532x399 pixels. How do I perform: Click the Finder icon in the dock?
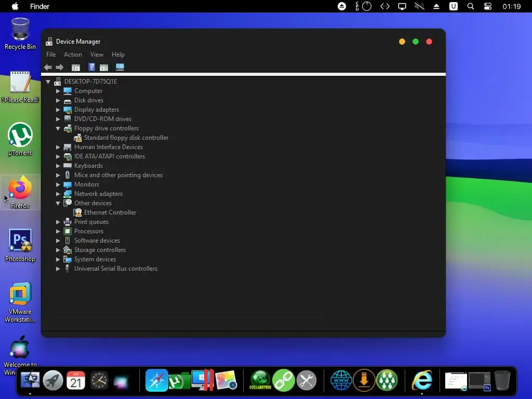coord(30,380)
